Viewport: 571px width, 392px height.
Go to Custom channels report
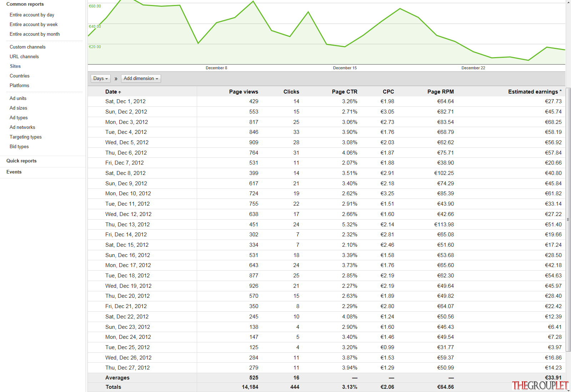pyautogui.click(x=27, y=47)
